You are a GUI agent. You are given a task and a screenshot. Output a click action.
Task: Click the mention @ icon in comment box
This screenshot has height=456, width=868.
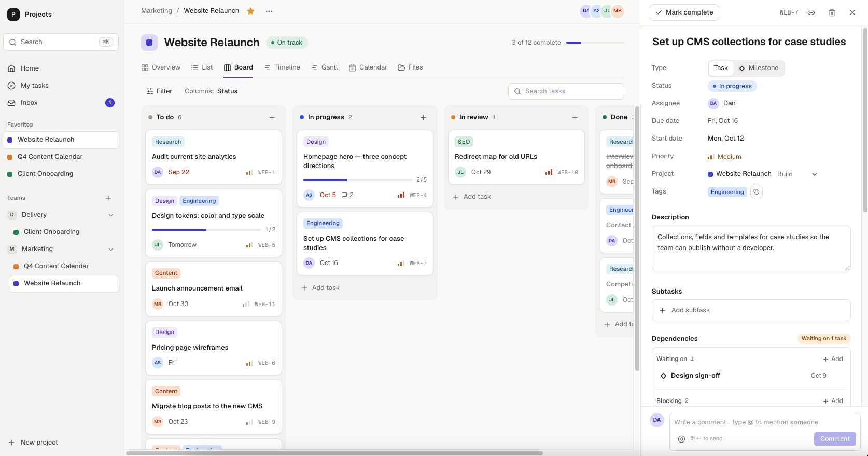(x=681, y=439)
